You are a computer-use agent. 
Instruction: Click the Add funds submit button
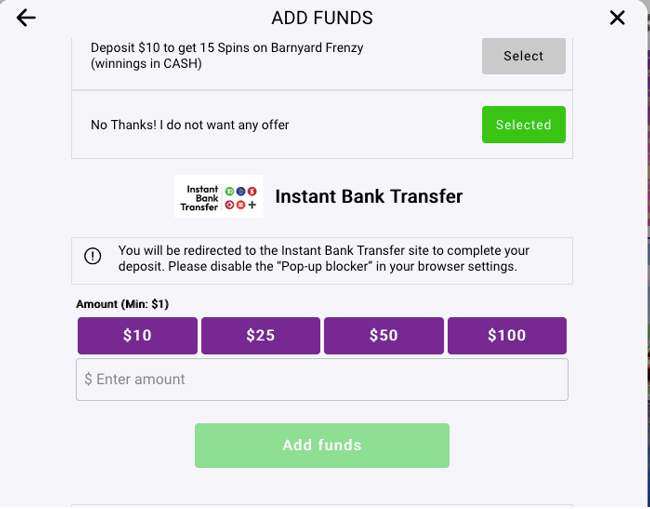322,446
